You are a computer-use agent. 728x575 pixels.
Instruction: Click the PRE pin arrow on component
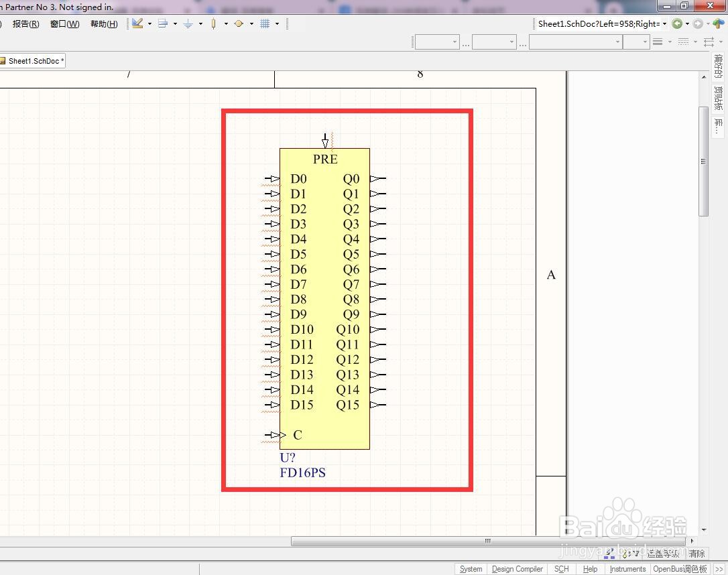click(325, 141)
